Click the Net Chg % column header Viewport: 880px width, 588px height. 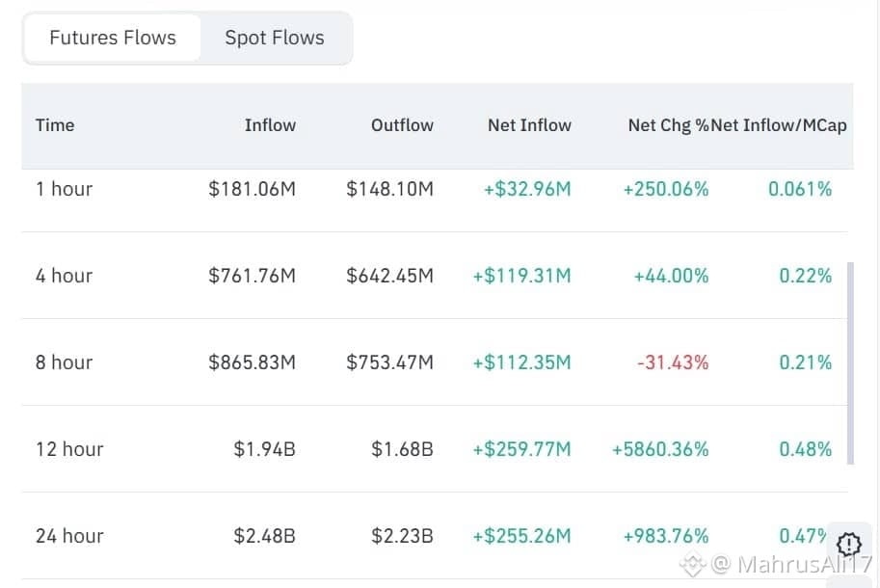click(x=665, y=125)
